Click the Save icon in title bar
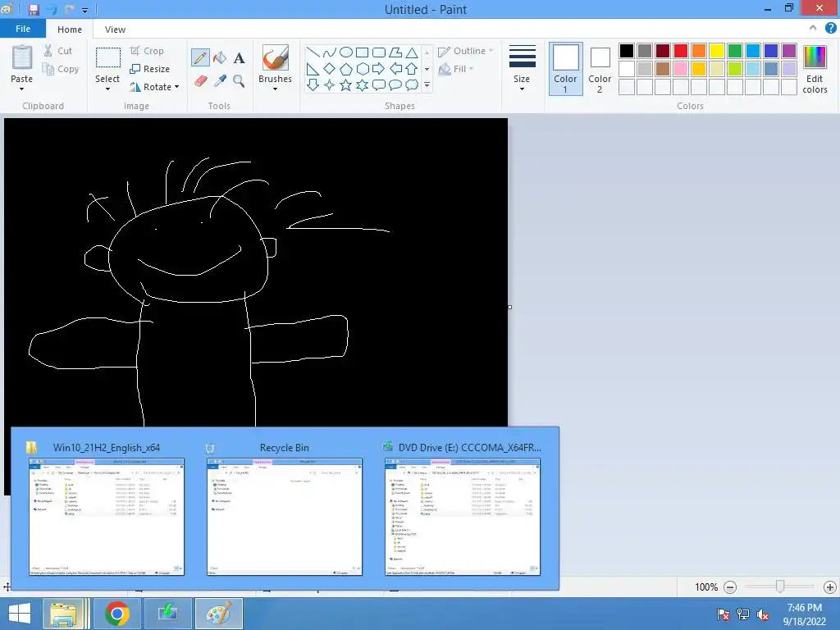The width and height of the screenshot is (840, 630). click(33, 9)
